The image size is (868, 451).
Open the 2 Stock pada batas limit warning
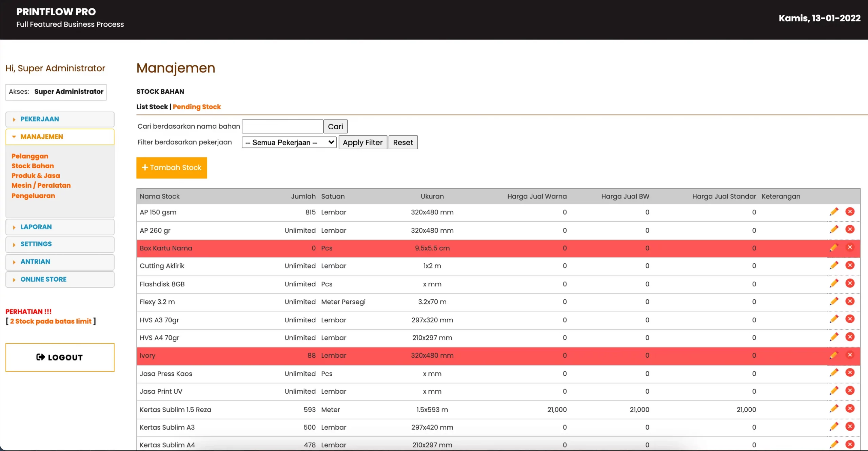click(51, 321)
